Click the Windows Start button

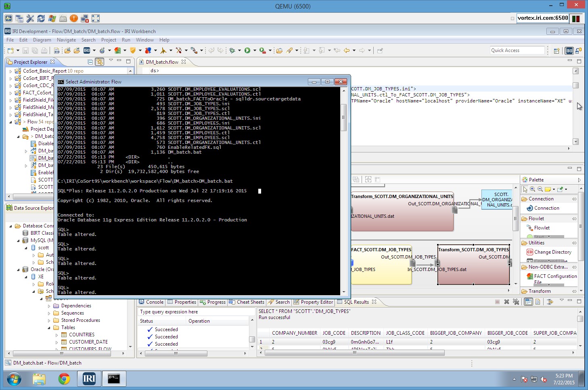[x=14, y=379]
